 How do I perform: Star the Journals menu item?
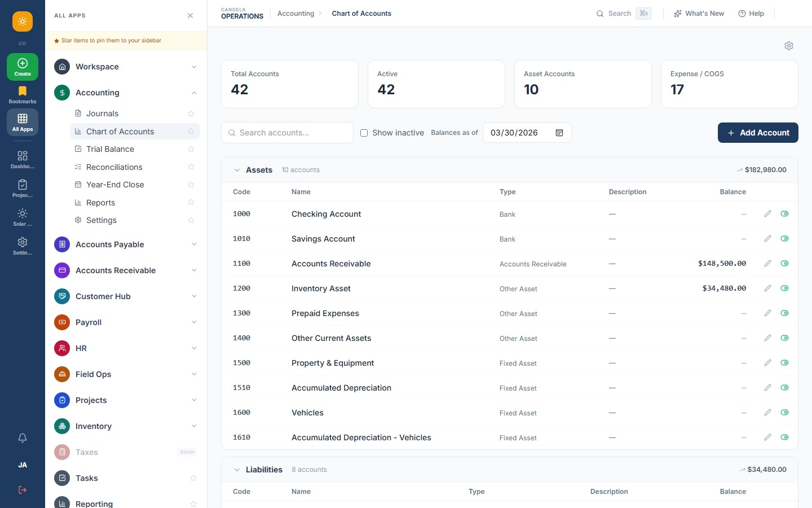(191, 113)
